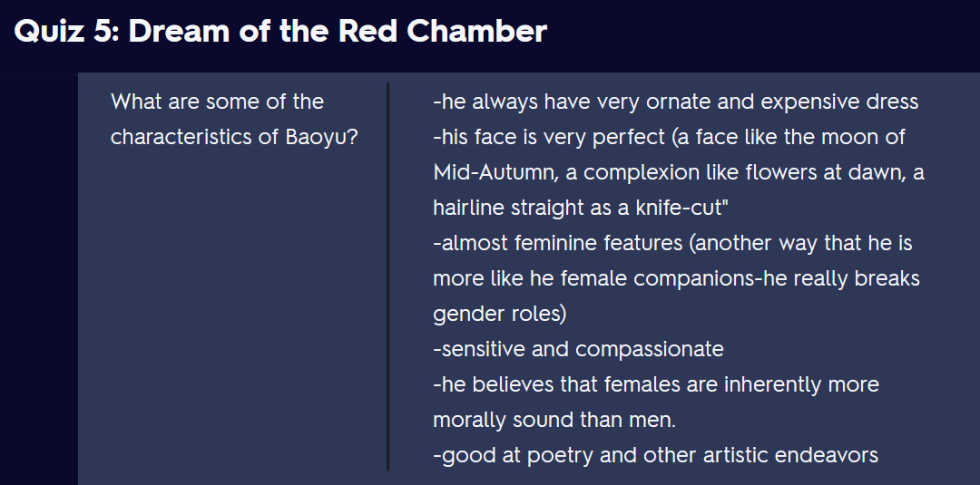Screen dimensions: 980x485
Task: Click the line starting 'his face is very perfect'
Action: pyautogui.click(x=669, y=137)
